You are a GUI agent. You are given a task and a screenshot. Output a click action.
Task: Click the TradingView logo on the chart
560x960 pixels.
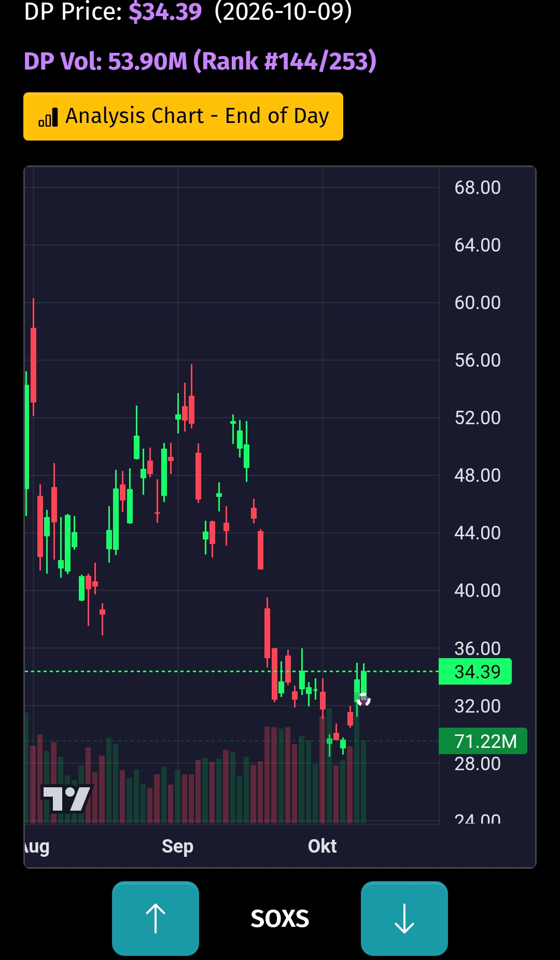tap(67, 799)
